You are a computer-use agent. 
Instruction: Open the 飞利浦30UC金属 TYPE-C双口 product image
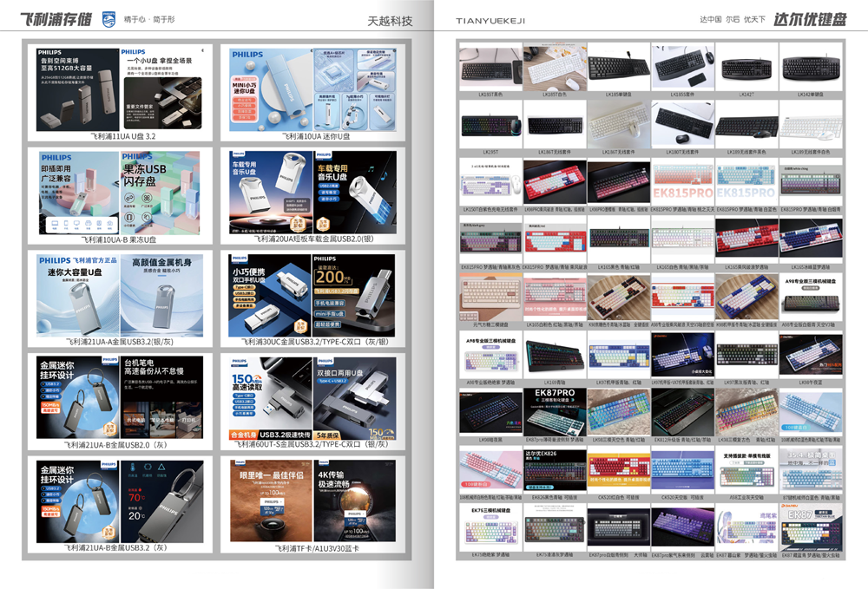click(312, 295)
